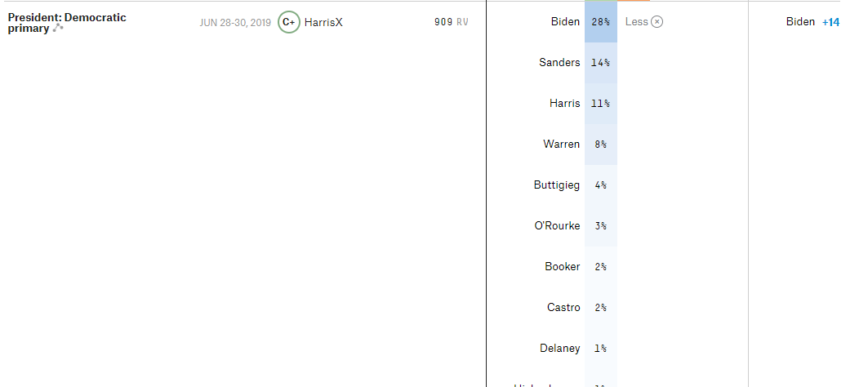Click the C+ pollster grade badge

[288, 22]
